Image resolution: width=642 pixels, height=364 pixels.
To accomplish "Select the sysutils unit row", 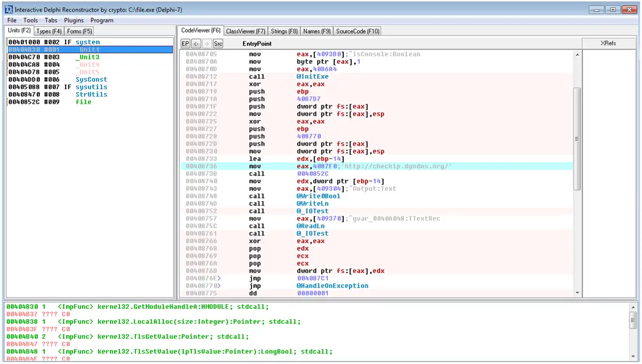I will coord(90,87).
